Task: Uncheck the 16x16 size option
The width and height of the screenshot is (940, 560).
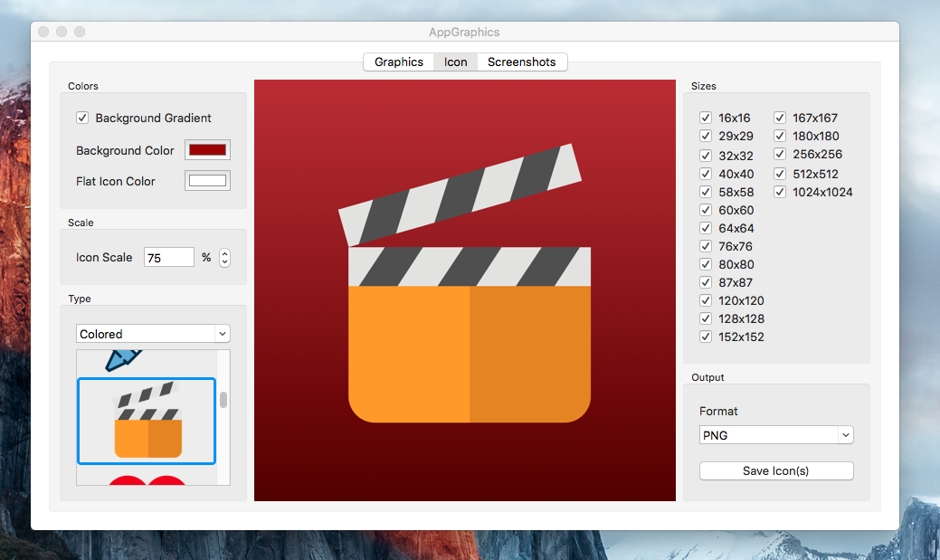Action: [x=706, y=118]
